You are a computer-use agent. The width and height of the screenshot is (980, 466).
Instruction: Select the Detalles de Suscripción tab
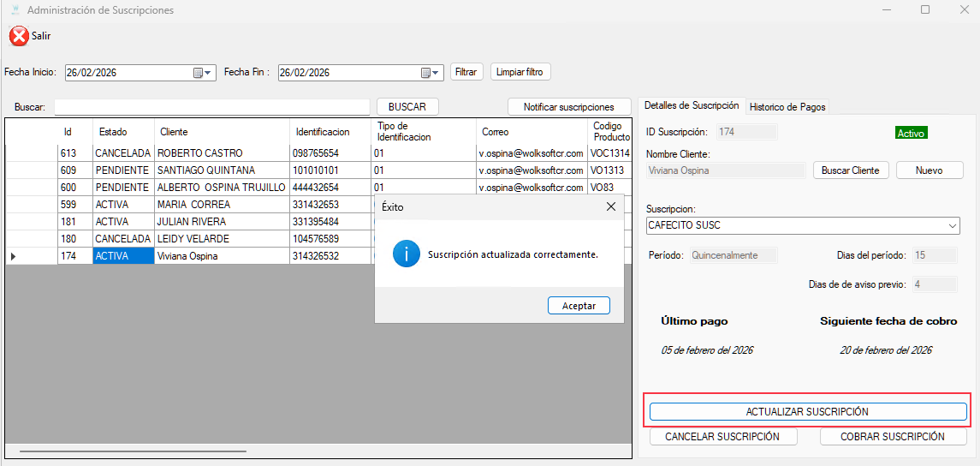[x=691, y=105]
